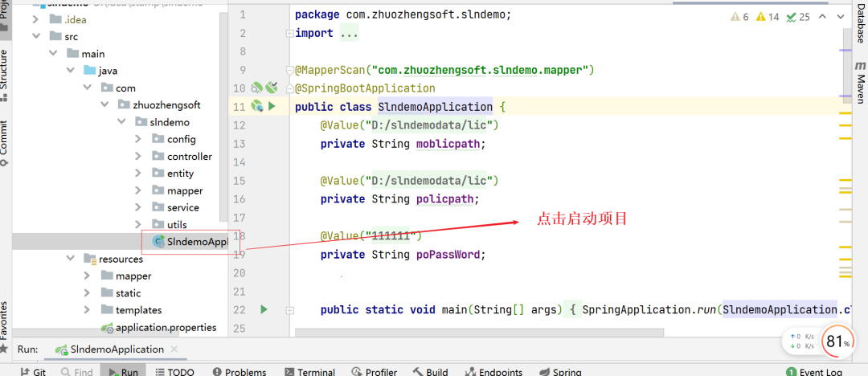The height and width of the screenshot is (376, 868).
Task: Click the poPassWord field name
Action: click(450, 255)
